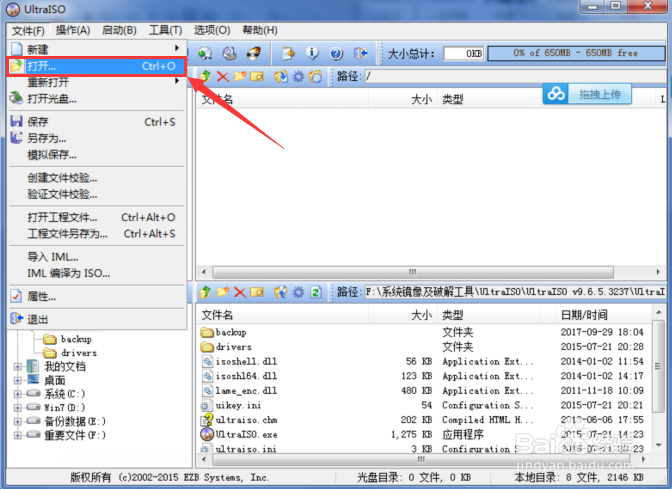Click the local list vertical scrollbar down arrow

(x=658, y=445)
